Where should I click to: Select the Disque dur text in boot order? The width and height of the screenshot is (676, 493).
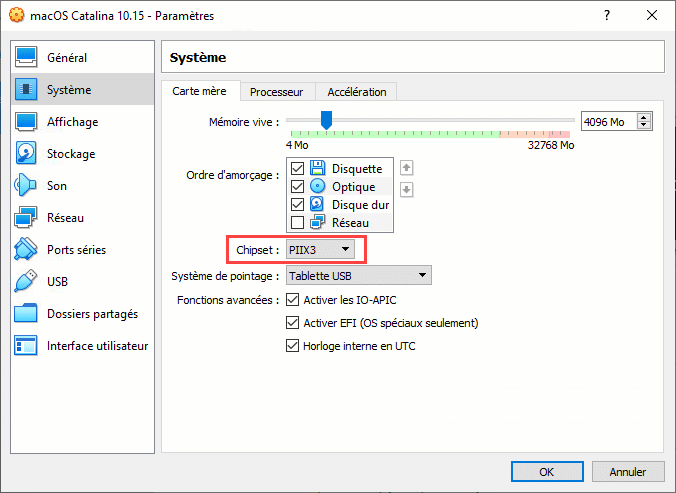(360, 205)
